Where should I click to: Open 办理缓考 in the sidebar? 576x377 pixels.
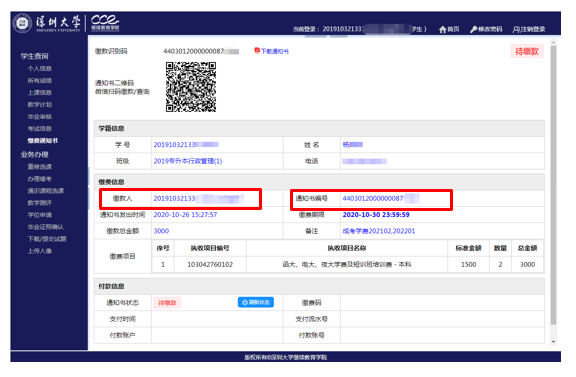39,179
